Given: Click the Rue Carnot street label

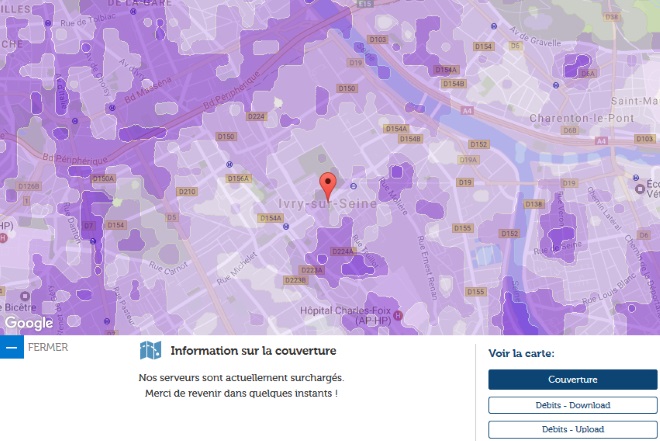Looking at the screenshot, I should coord(168,268).
